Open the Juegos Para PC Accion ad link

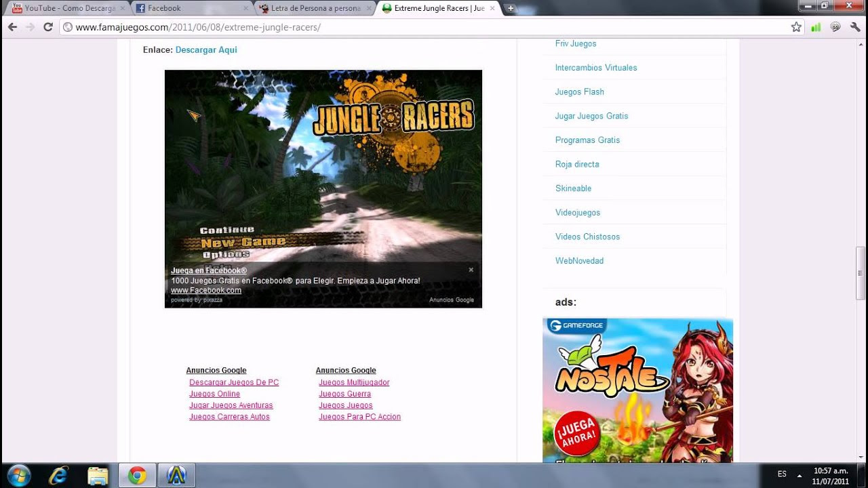(x=359, y=417)
